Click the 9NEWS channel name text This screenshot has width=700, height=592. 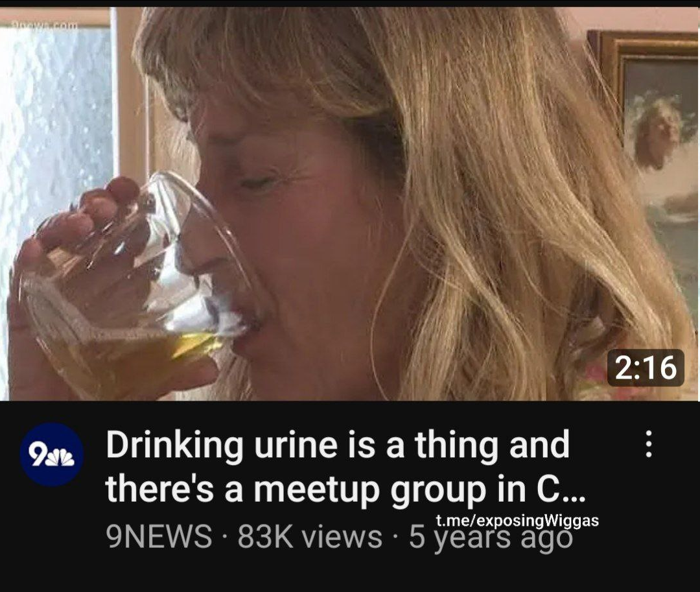click(x=159, y=536)
